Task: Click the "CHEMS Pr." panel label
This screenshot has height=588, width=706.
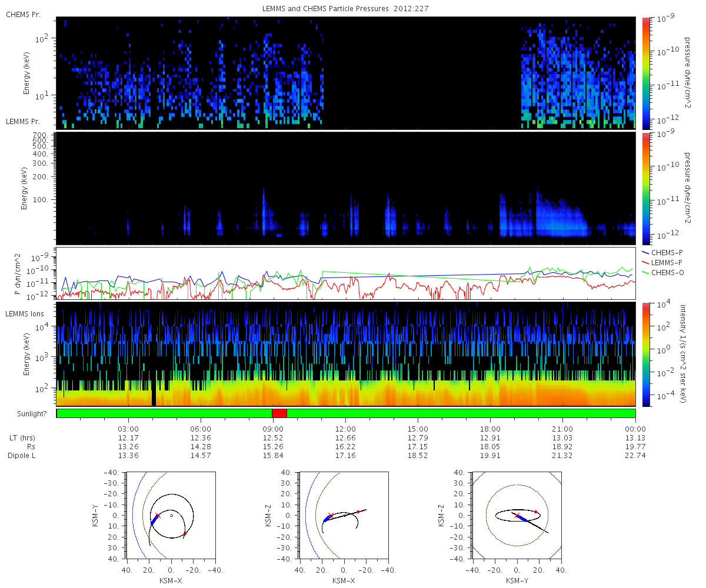Action: tap(24, 14)
